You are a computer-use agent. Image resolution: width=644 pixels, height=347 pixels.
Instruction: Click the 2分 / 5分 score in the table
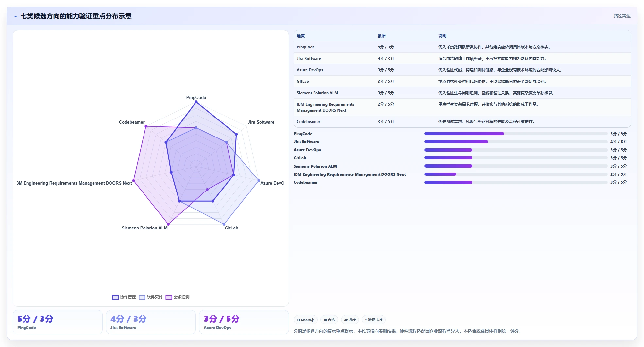(x=386, y=104)
